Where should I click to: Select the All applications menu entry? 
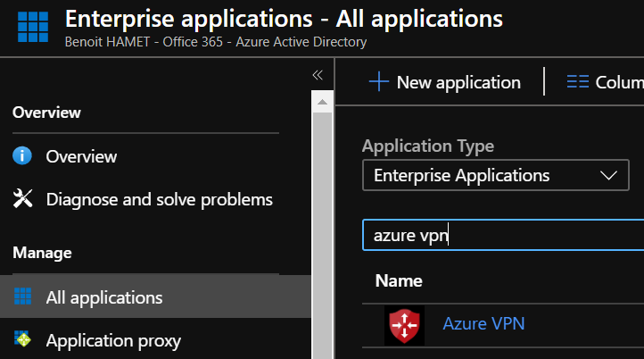pyautogui.click(x=104, y=297)
